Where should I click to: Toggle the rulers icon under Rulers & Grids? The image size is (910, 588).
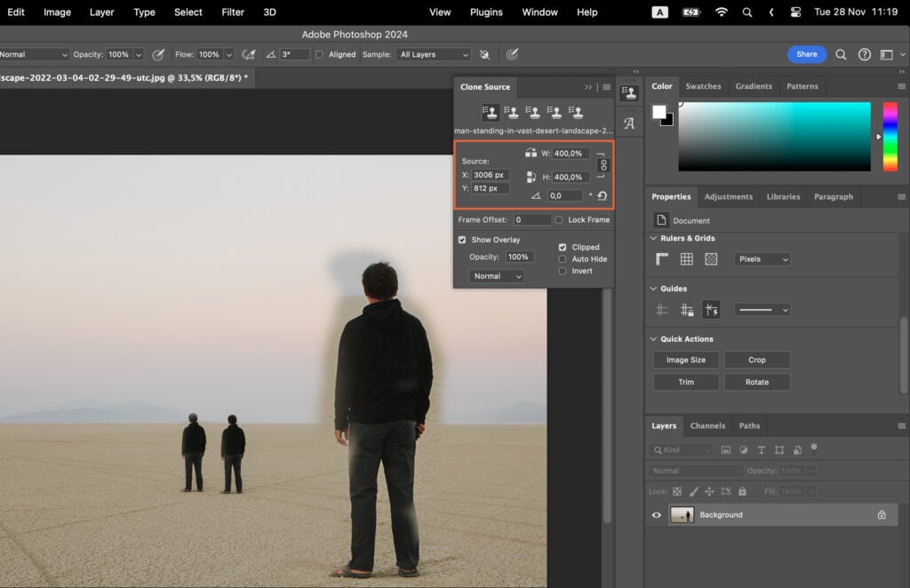pyautogui.click(x=661, y=258)
